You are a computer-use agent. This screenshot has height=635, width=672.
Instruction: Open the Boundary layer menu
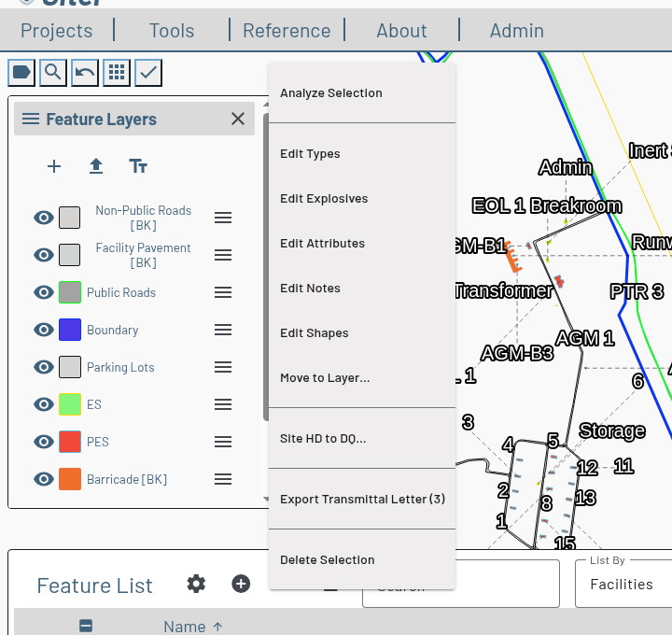(223, 330)
